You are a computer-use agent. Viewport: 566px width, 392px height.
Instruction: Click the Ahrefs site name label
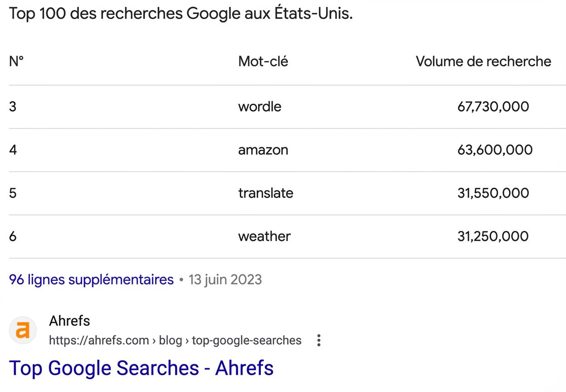pyautogui.click(x=69, y=321)
